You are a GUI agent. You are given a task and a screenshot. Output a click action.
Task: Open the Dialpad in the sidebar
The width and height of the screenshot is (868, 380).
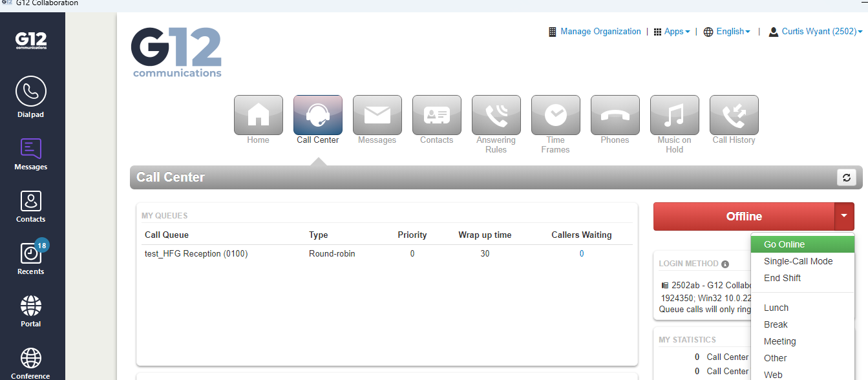click(31, 98)
